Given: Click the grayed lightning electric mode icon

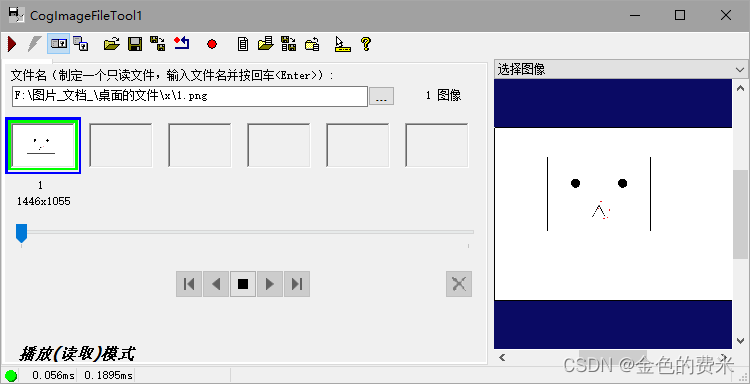Looking at the screenshot, I should point(34,44).
